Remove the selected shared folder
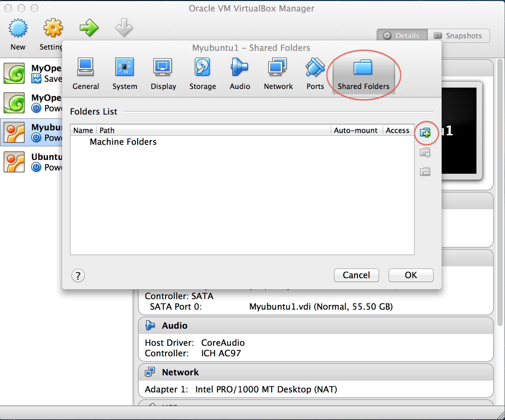 coord(426,172)
